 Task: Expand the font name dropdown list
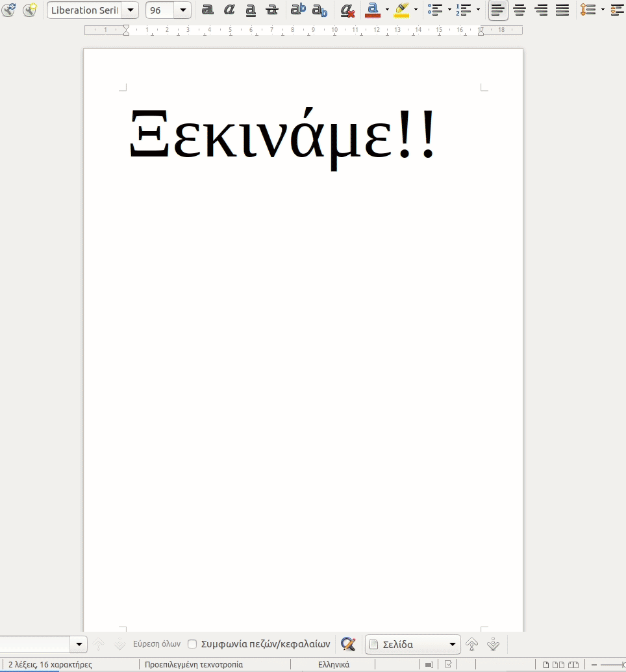click(131, 10)
